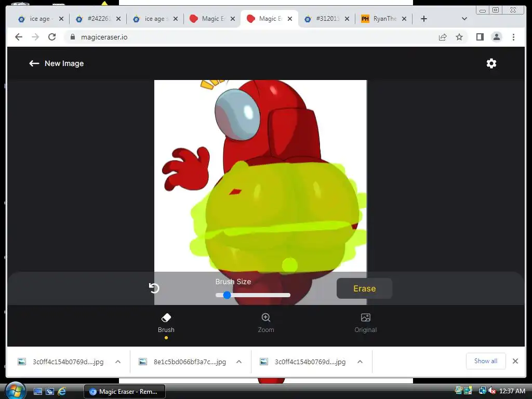Select the Zoom tool

(265, 323)
